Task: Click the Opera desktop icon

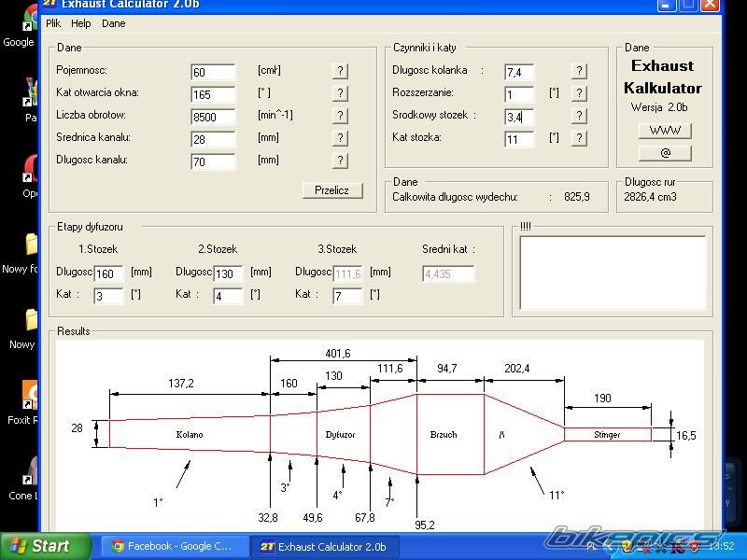Action: click(30, 169)
